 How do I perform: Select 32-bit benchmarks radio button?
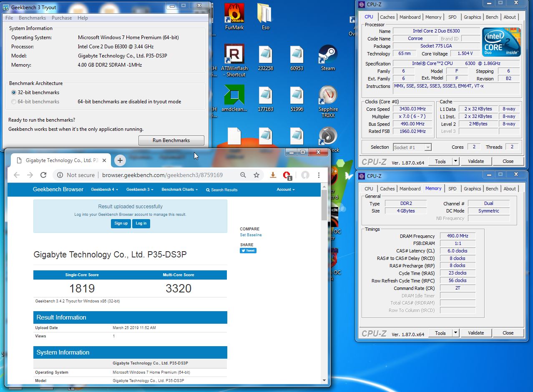click(x=14, y=92)
